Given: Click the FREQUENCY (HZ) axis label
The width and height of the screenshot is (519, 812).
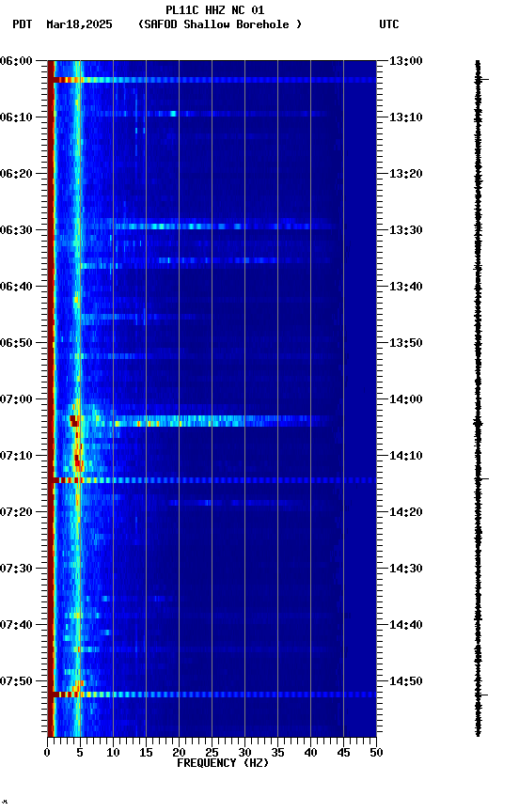Looking at the screenshot, I should tap(223, 763).
